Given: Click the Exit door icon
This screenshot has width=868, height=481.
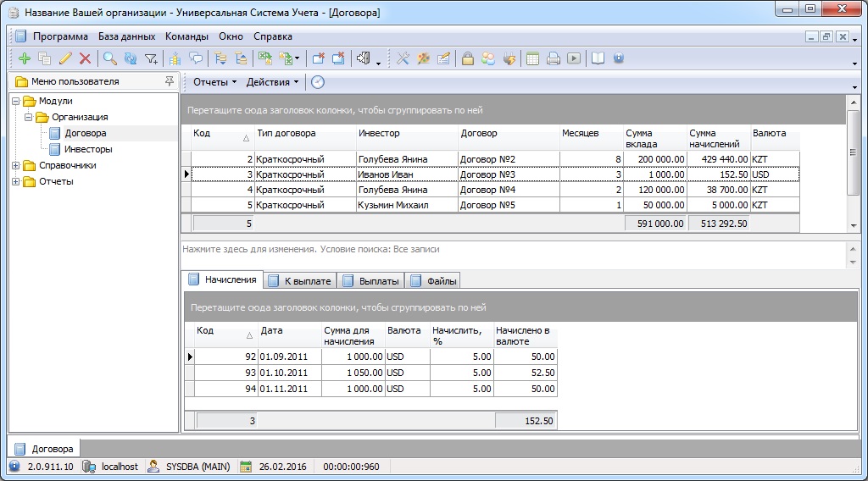Looking at the screenshot, I should [363, 58].
